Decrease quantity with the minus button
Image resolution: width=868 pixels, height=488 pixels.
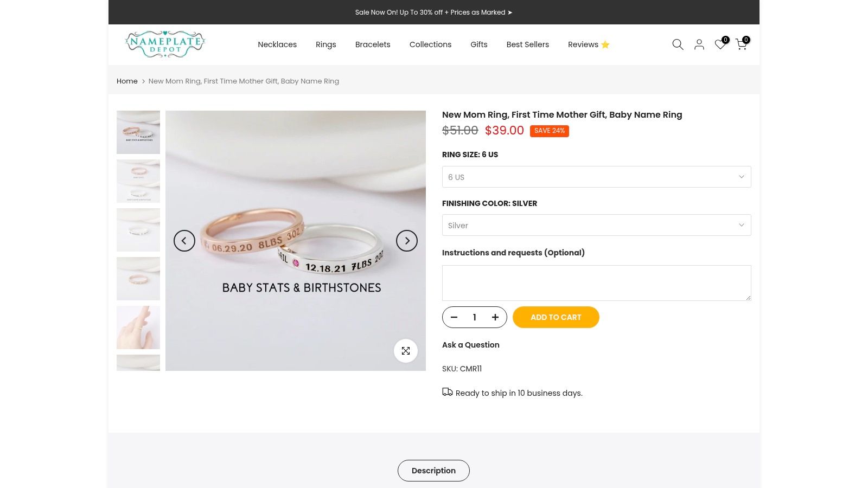454,317
